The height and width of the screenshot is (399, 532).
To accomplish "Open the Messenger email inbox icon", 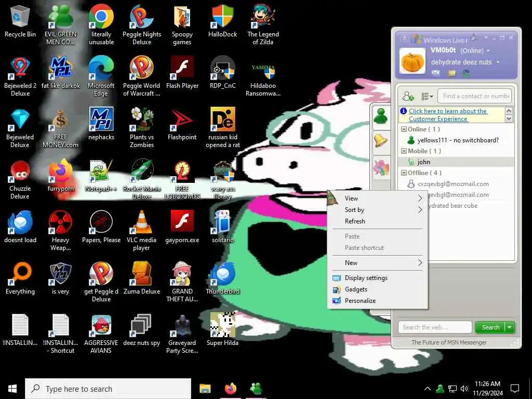I will tap(435, 73).
